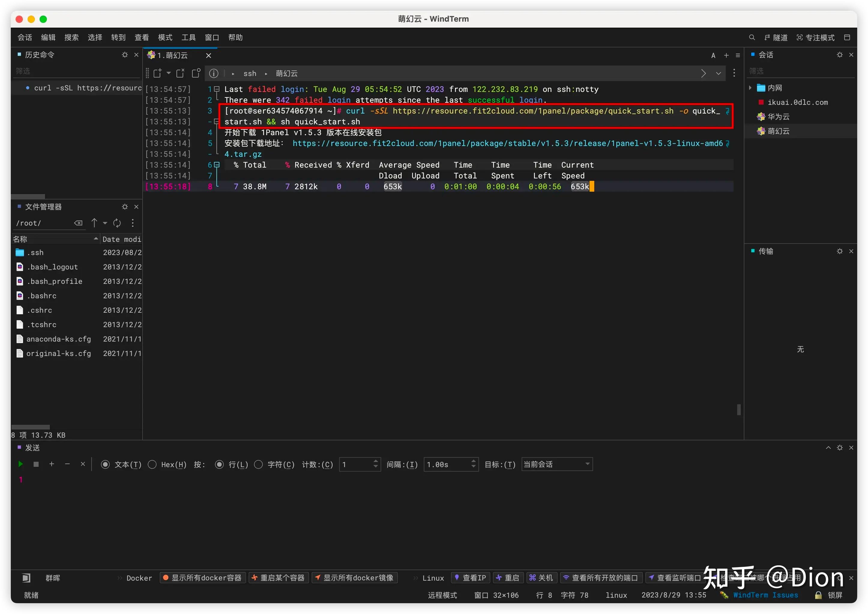Screen dimensions: 868x614
Task: Click the search magnifier in top bar
Action: pyautogui.click(x=752, y=38)
